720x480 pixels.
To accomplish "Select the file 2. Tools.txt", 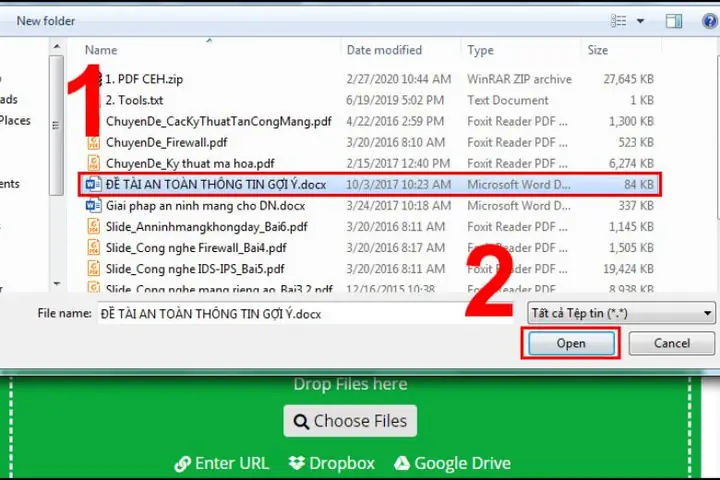I will 134,100.
